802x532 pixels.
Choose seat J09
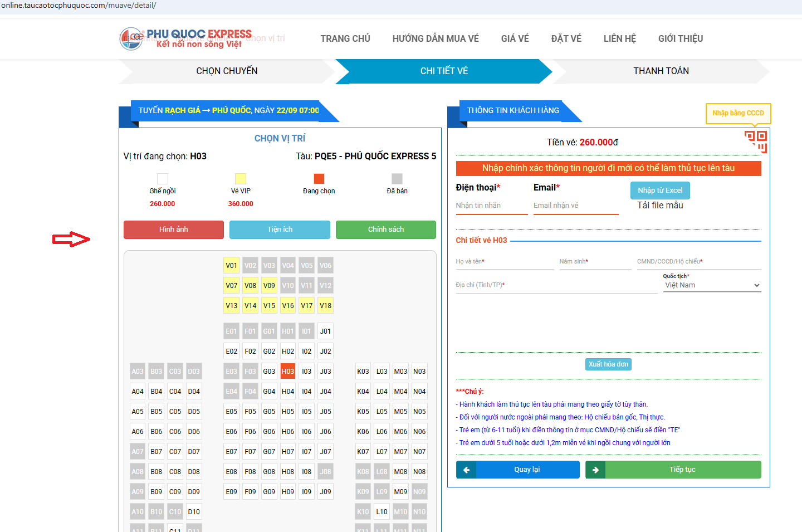pyautogui.click(x=326, y=492)
